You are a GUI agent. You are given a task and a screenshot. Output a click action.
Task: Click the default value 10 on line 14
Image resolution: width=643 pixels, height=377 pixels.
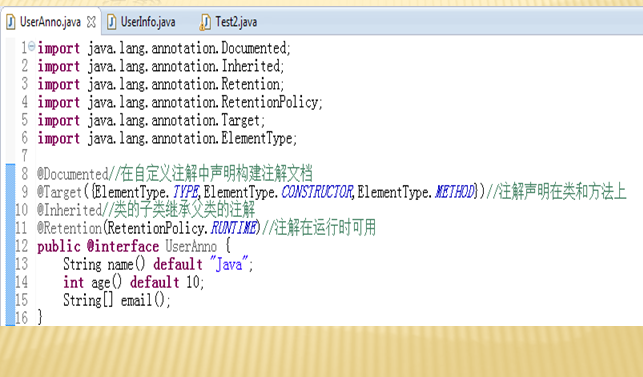[193, 282]
